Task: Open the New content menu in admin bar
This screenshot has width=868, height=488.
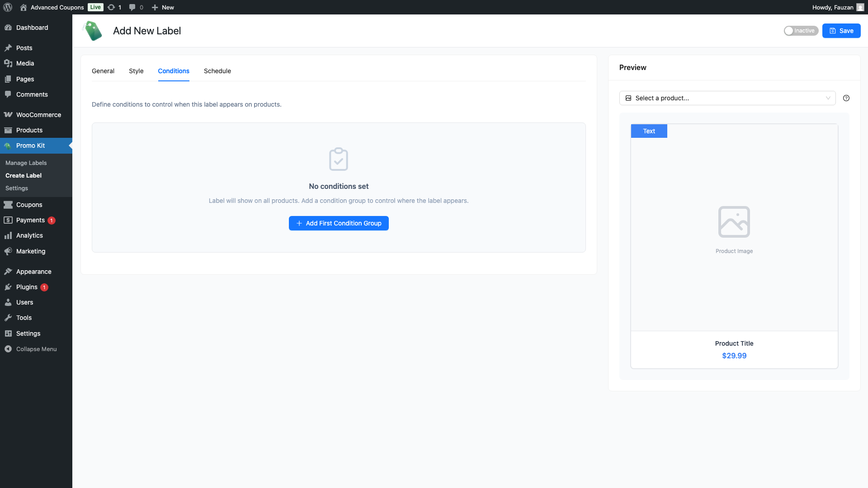Action: pos(163,7)
